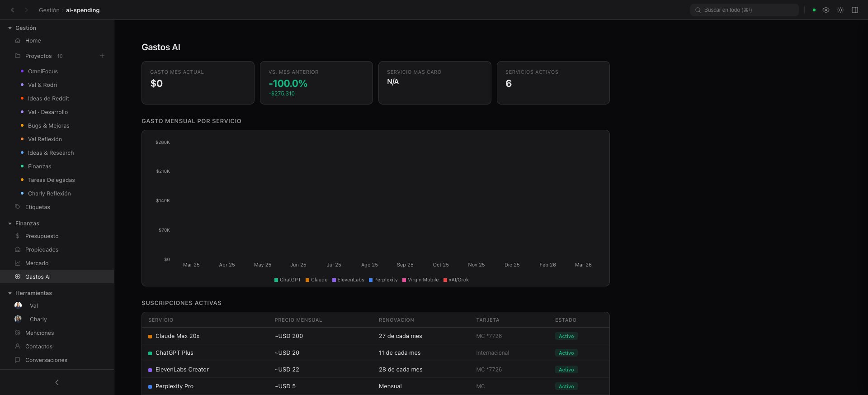Toggle the right side panel icon
This screenshot has height=395, width=868.
pos(855,10)
